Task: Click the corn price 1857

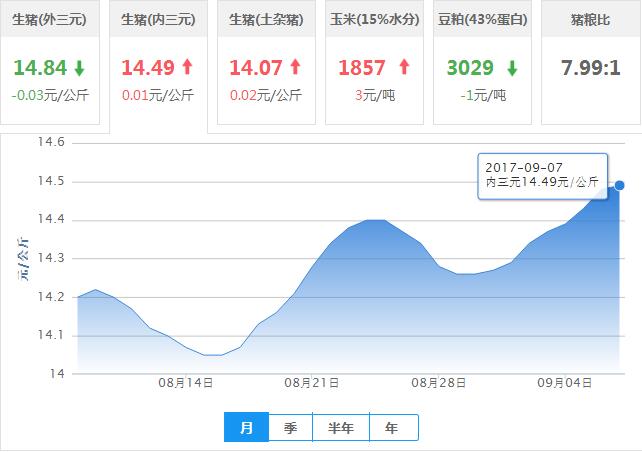Action: (362, 68)
